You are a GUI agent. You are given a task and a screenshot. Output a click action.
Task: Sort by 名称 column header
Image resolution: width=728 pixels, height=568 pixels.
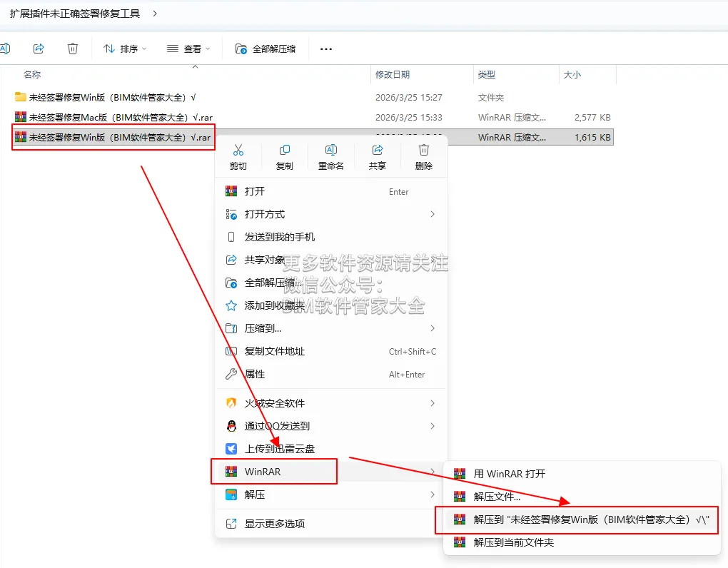[32, 75]
